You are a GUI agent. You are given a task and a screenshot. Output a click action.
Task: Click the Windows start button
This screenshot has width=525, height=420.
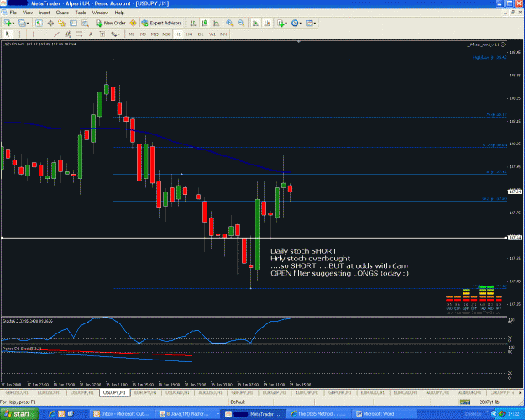click(x=18, y=414)
